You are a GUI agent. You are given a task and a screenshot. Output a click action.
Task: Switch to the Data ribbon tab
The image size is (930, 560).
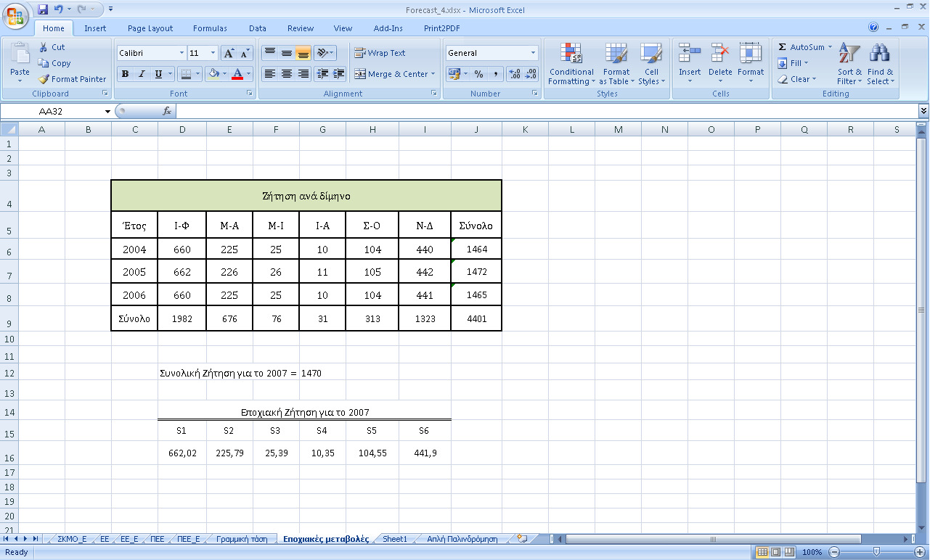(258, 28)
